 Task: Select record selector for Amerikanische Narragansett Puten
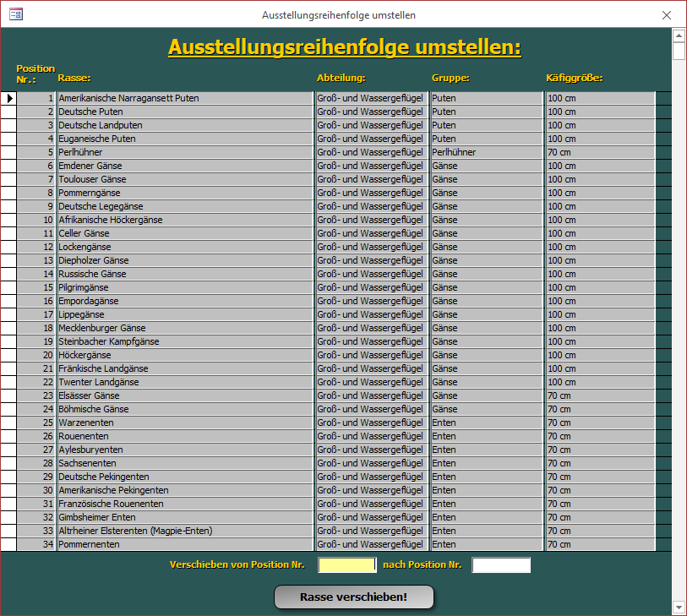tap(8, 98)
